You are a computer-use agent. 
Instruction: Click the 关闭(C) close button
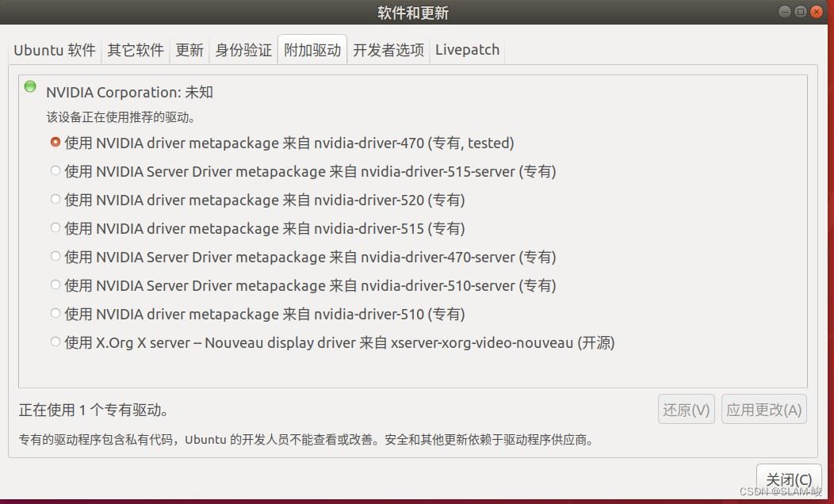(x=789, y=479)
